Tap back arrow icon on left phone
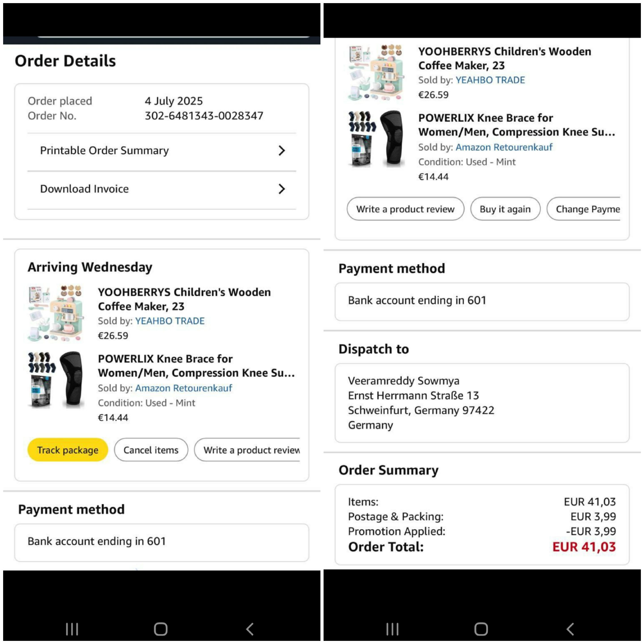The height and width of the screenshot is (644, 644). [x=250, y=629]
